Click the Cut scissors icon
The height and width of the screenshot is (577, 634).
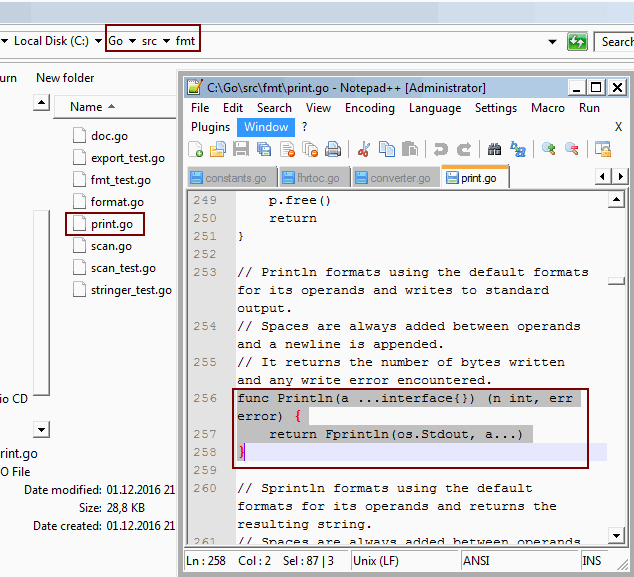point(364,150)
